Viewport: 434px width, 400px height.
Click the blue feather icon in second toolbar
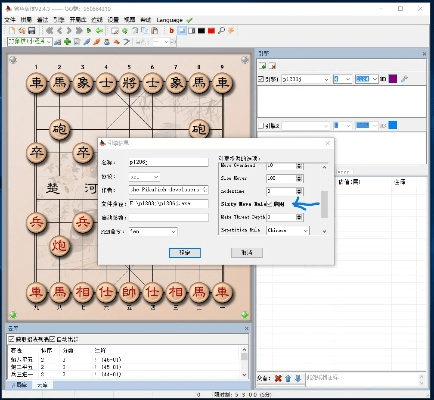pyautogui.click(x=87, y=42)
